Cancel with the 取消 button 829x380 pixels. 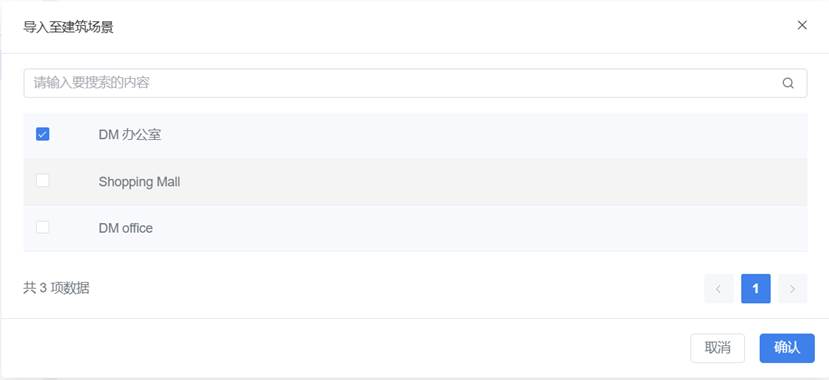coord(717,348)
